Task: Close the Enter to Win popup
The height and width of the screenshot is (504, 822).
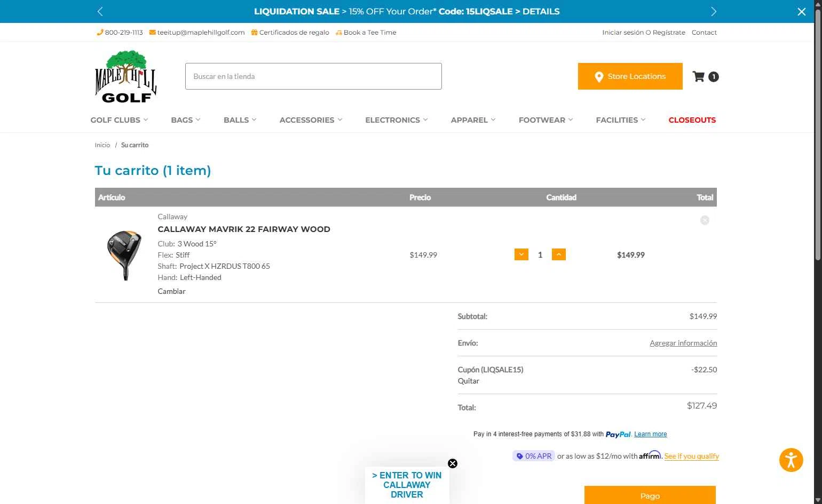Action: click(453, 463)
